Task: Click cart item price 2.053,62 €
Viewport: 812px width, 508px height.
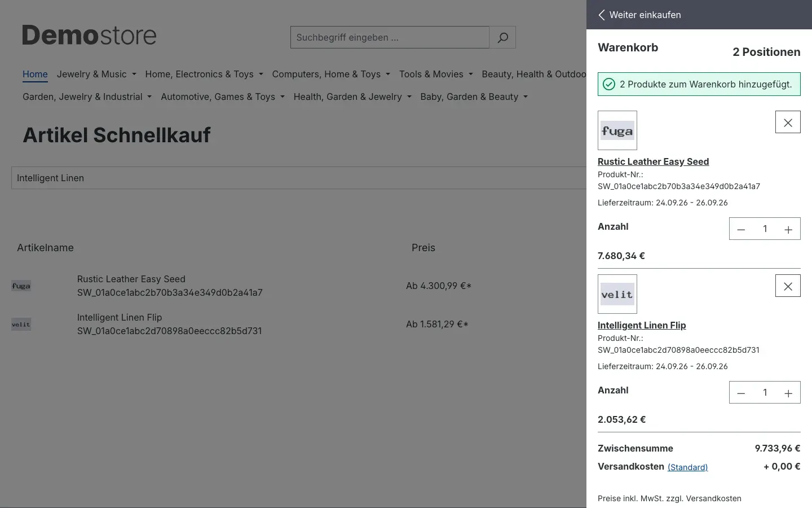Action: click(621, 419)
